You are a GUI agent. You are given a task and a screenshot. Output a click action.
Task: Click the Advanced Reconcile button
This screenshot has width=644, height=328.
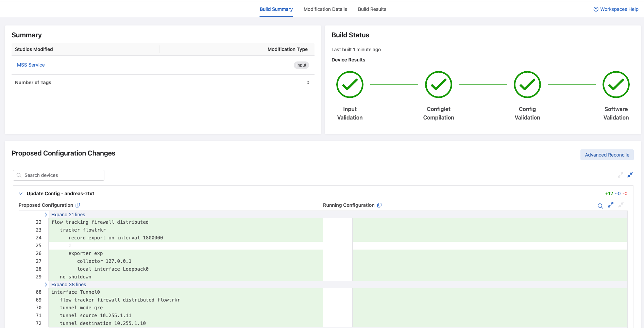[607, 155]
